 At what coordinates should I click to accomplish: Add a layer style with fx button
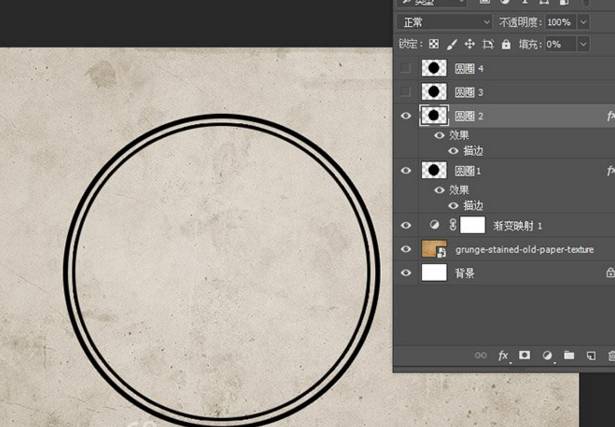[x=503, y=355]
